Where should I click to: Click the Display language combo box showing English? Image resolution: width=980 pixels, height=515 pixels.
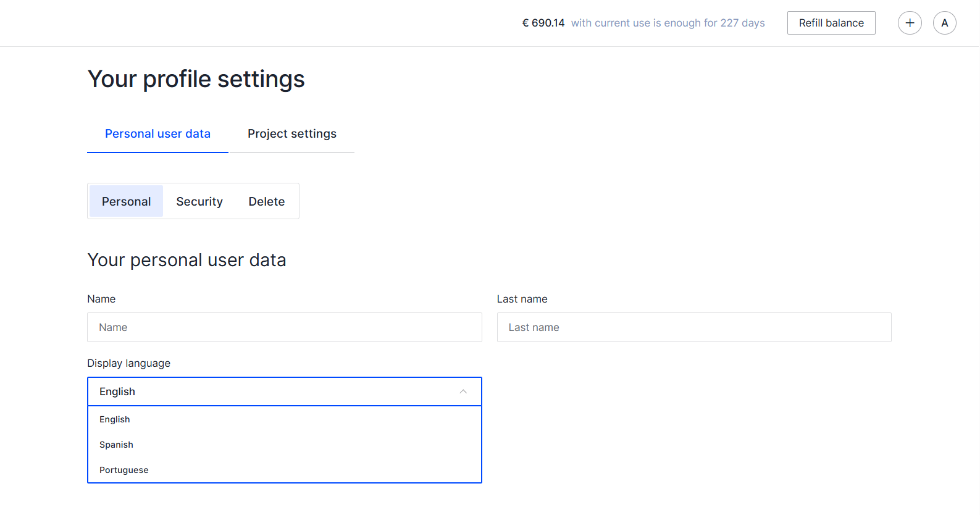(x=272, y=391)
